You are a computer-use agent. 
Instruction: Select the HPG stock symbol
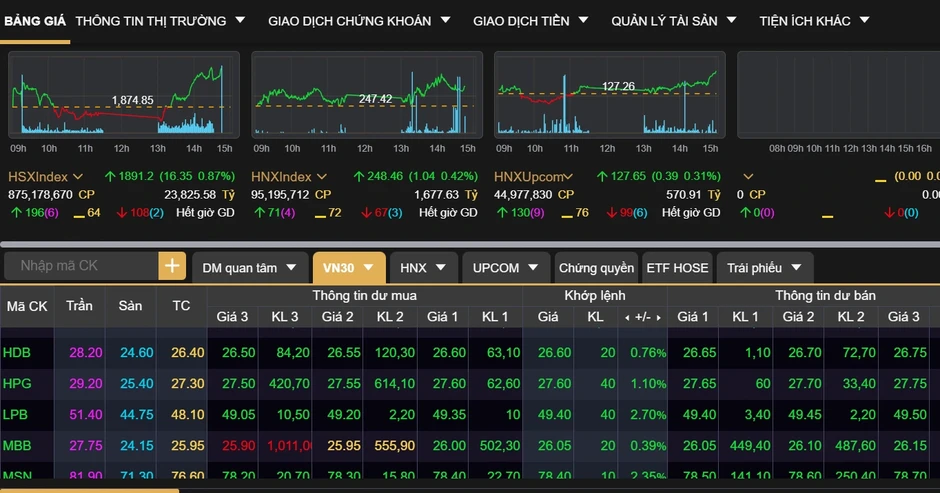click(17, 383)
